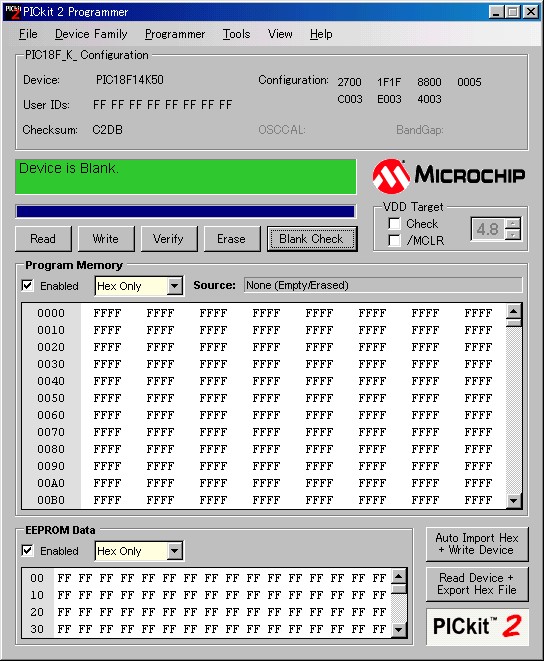Click Program Memory scrollbar up arrow
Viewport: 544px width, 661px height.
click(x=513, y=312)
